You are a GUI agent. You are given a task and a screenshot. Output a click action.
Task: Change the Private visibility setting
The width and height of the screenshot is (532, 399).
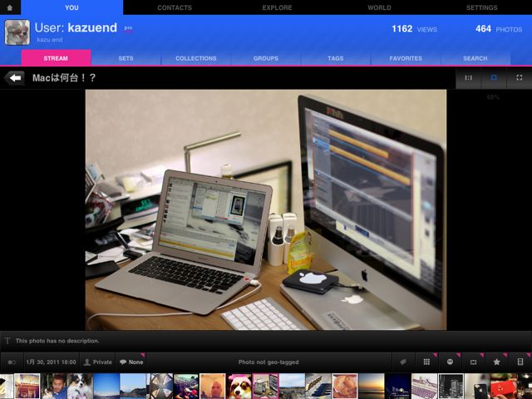[x=97, y=362]
